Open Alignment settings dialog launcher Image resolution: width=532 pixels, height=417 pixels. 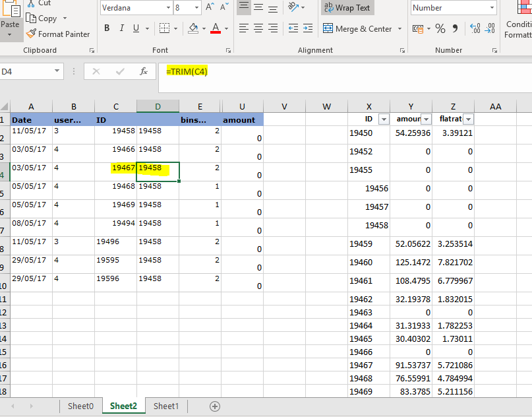coord(402,50)
